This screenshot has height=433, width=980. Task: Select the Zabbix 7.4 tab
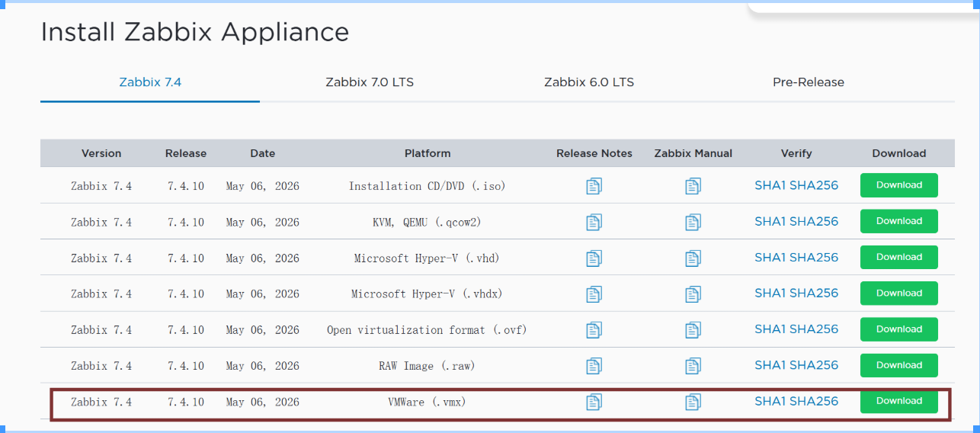click(150, 82)
